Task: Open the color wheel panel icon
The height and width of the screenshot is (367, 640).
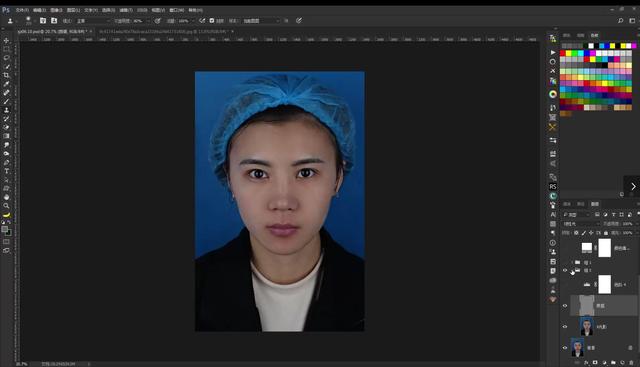Action: [x=553, y=94]
